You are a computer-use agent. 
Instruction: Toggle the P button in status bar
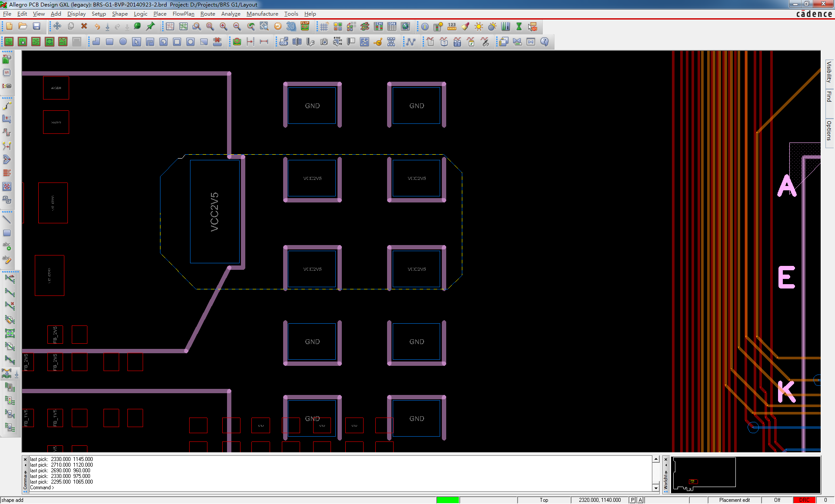[632, 500]
